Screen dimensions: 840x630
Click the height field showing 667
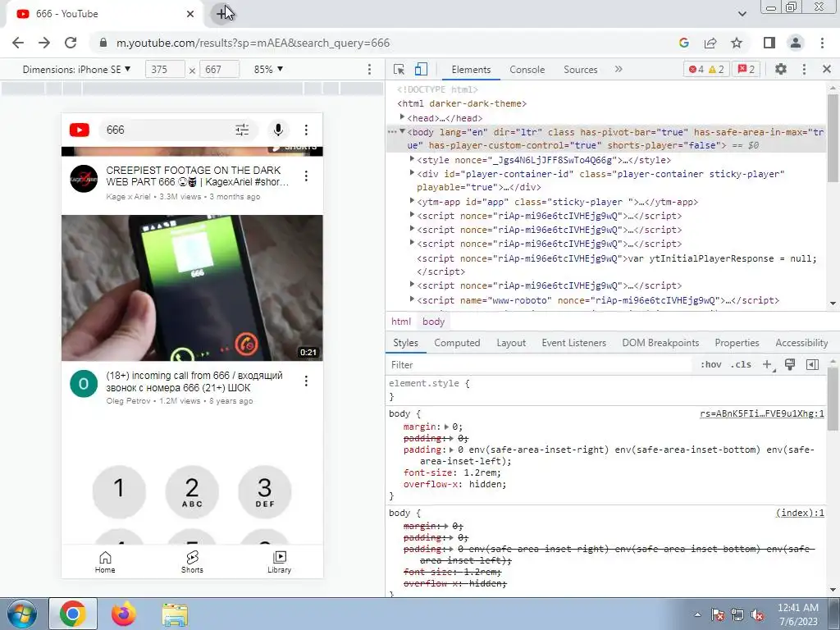[x=219, y=70]
